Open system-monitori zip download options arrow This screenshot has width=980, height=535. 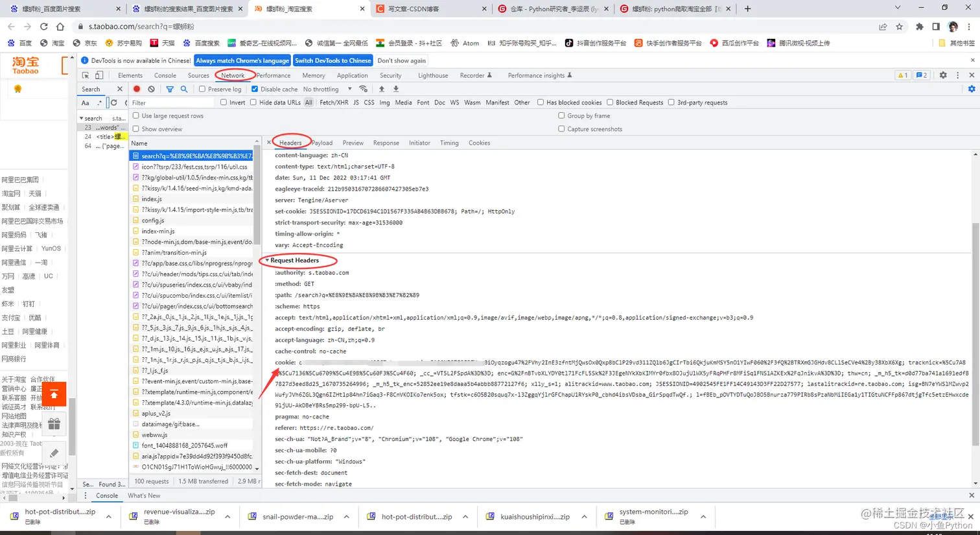(703, 517)
